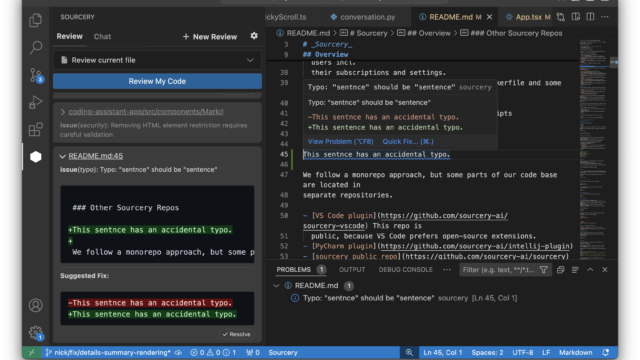Open the Sourcery hexagon sidebar icon
The width and height of the screenshot is (640, 360).
(x=36, y=157)
